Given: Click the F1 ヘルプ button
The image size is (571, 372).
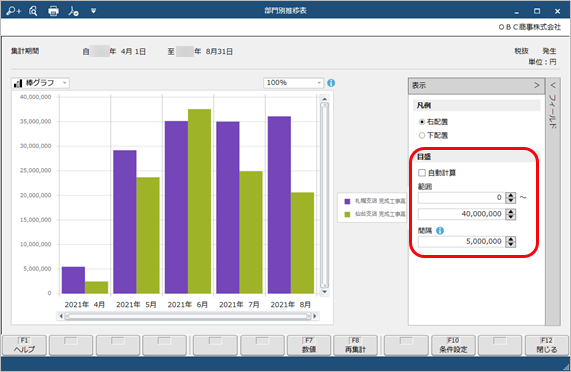Looking at the screenshot, I should [24, 345].
